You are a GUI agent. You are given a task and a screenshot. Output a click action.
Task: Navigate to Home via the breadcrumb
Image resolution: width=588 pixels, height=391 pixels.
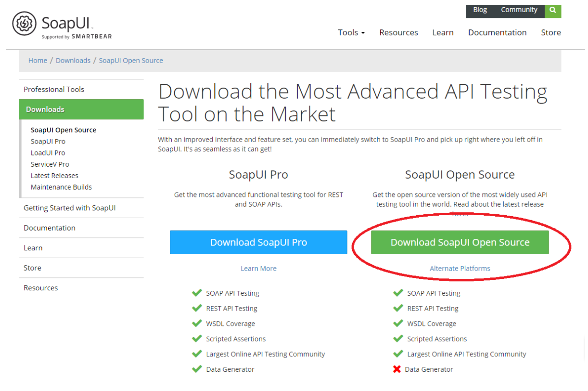pos(38,60)
